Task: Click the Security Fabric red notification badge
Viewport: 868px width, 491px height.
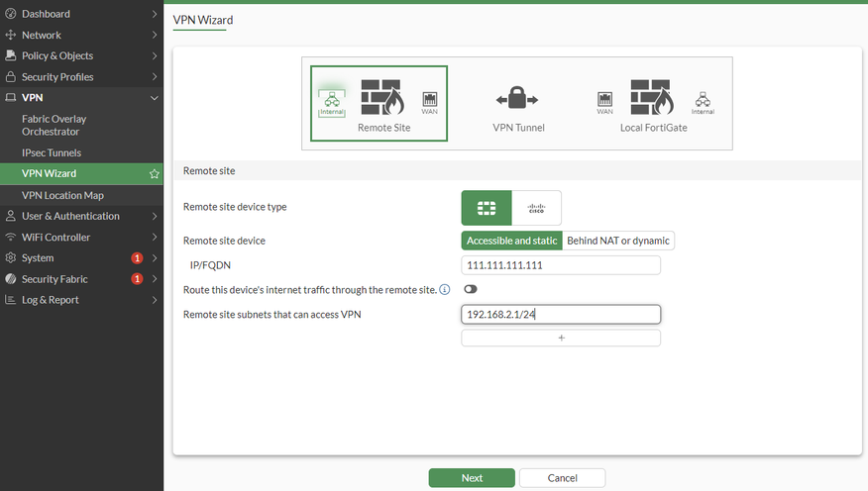Action: pyautogui.click(x=137, y=279)
